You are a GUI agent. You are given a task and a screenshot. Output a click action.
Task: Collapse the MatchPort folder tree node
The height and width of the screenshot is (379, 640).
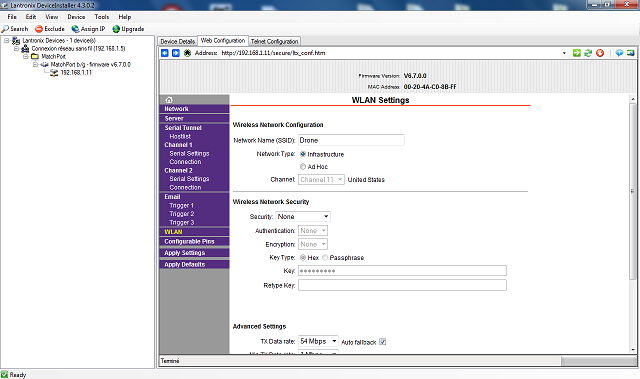pyautogui.click(x=26, y=56)
